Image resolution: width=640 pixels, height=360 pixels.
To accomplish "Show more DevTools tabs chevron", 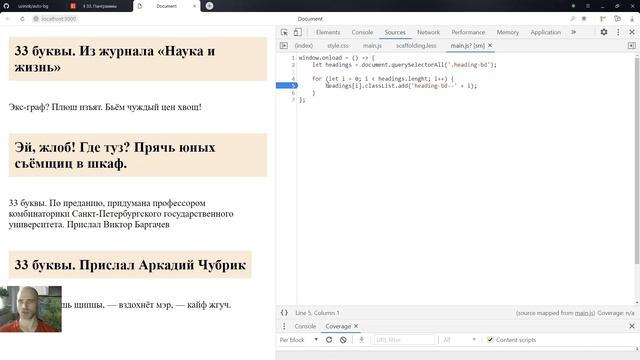I will click(573, 32).
